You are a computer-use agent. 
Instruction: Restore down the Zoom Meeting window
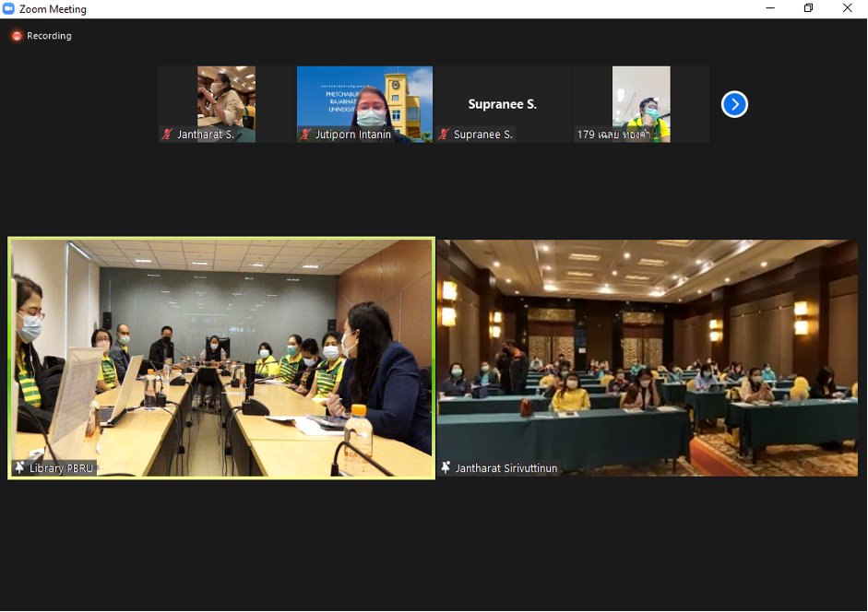pyautogui.click(x=809, y=8)
